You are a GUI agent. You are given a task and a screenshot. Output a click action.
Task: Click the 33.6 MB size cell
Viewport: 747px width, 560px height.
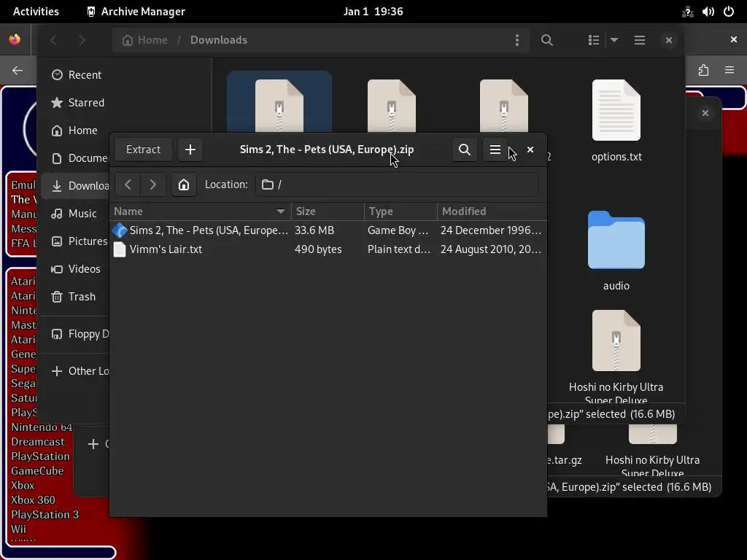pyautogui.click(x=314, y=230)
